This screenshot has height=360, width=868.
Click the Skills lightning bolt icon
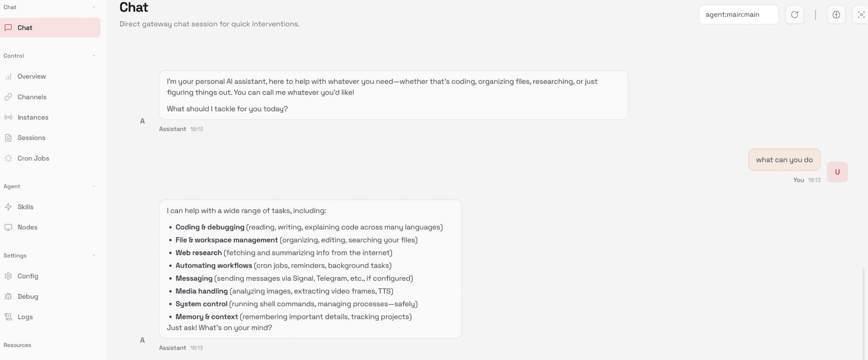coord(8,207)
